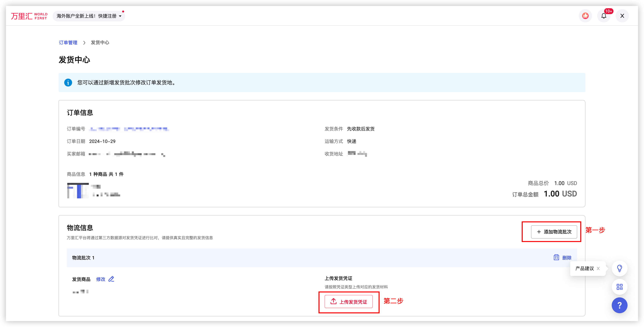Click the WorldFirst logo
The width and height of the screenshot is (644, 327).
point(29,16)
